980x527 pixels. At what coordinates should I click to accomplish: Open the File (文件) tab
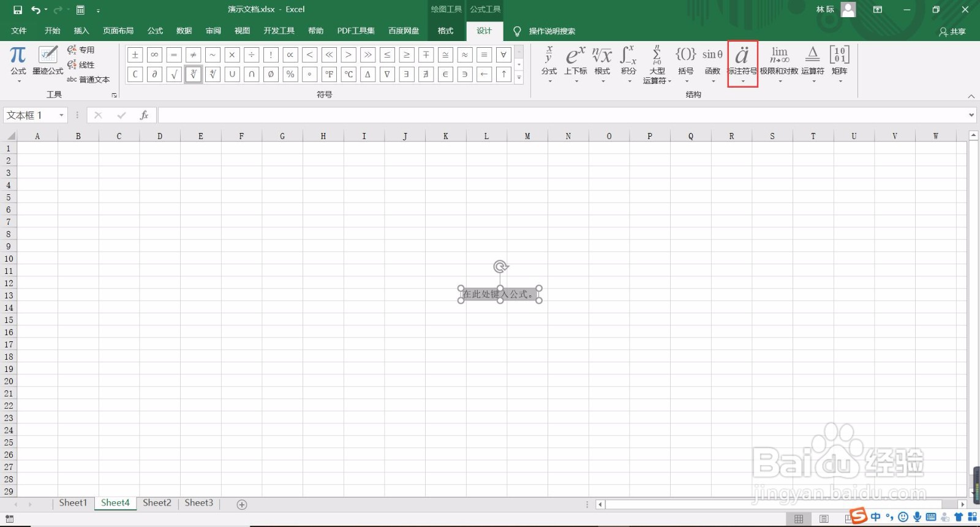pyautogui.click(x=19, y=31)
